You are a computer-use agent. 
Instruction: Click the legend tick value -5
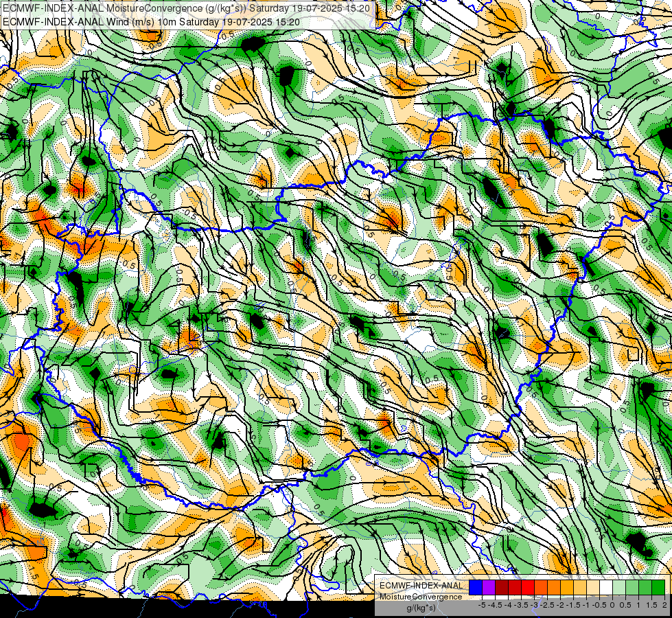click(x=481, y=605)
